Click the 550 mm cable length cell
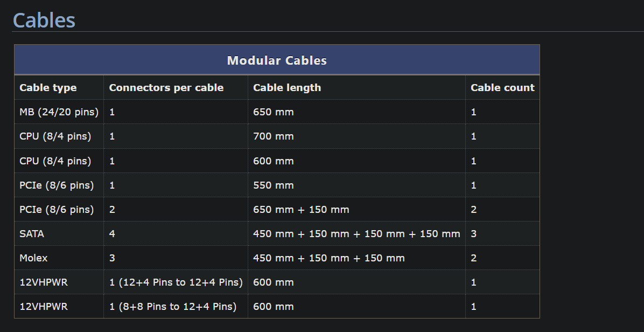Viewport: 644px width, 332px height. coord(274,185)
